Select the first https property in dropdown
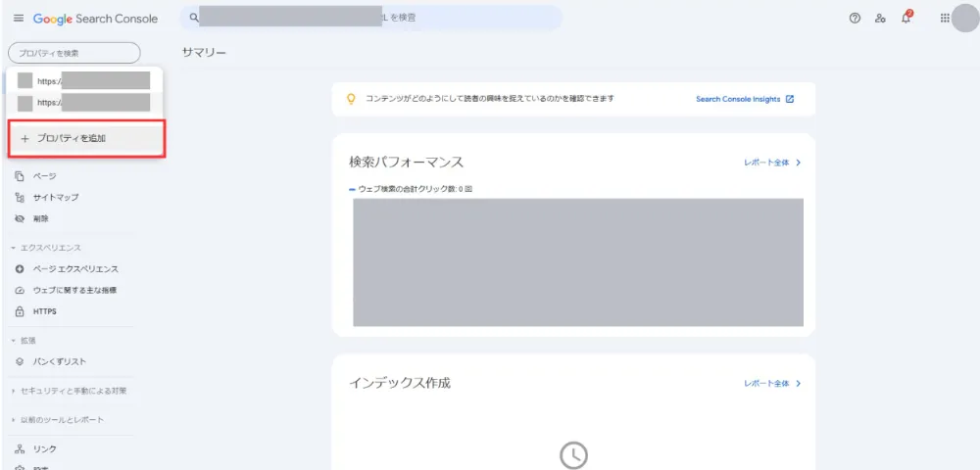 [x=84, y=81]
